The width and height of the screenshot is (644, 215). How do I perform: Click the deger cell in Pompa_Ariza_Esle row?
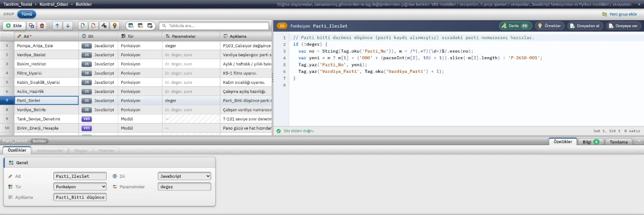(191, 46)
